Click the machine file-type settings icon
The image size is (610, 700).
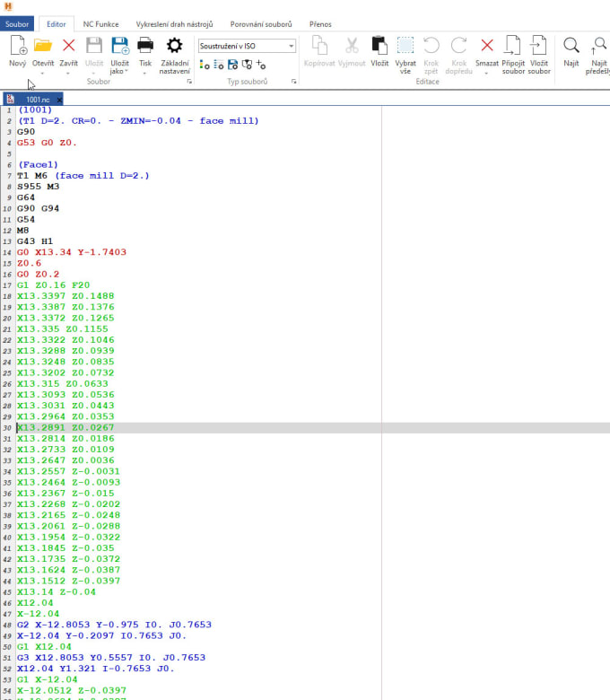point(247,65)
